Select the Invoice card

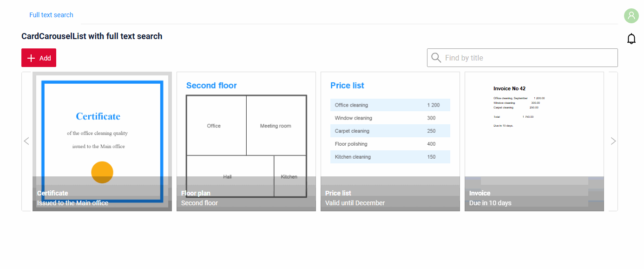[534, 141]
